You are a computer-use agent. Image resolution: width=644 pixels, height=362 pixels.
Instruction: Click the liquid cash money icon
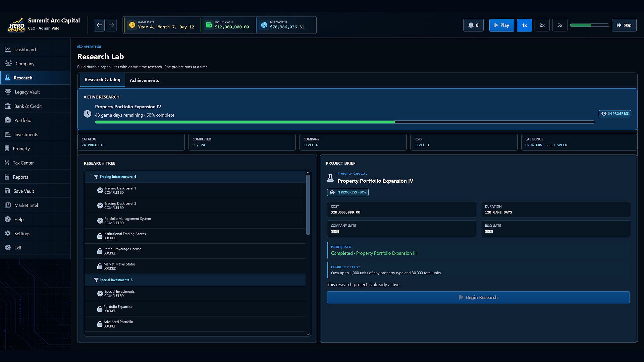(x=209, y=25)
